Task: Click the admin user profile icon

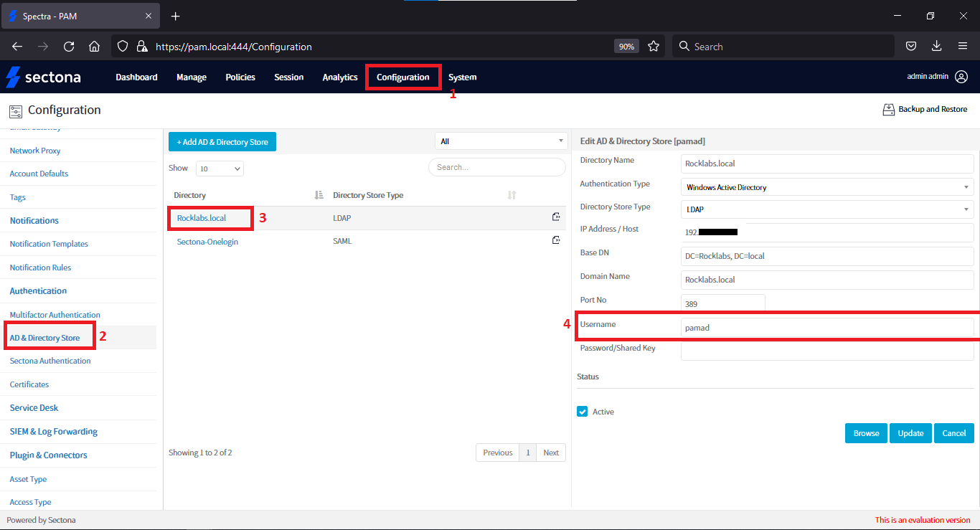Action: (x=961, y=77)
